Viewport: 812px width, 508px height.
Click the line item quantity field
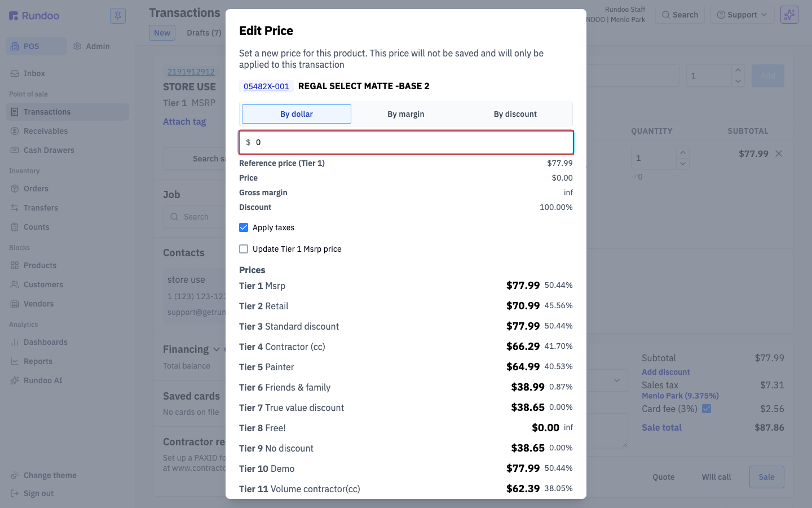click(x=654, y=158)
